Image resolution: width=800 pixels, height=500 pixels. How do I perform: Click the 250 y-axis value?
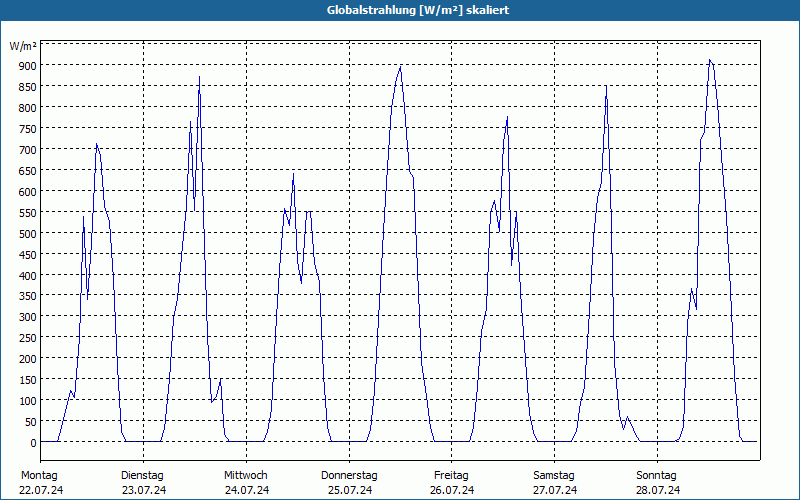tap(28, 338)
